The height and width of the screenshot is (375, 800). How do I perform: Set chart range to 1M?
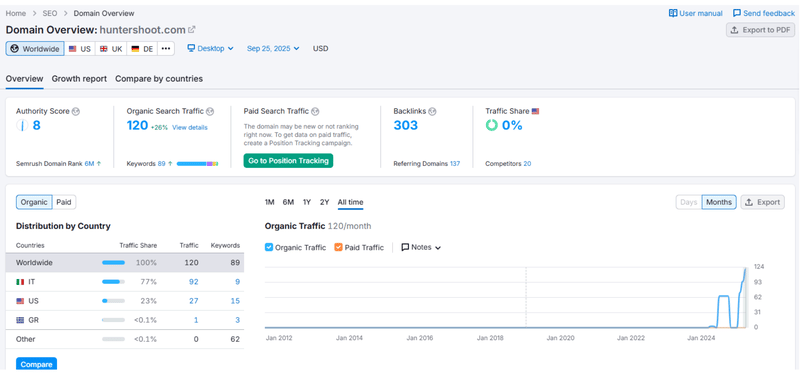pos(269,202)
